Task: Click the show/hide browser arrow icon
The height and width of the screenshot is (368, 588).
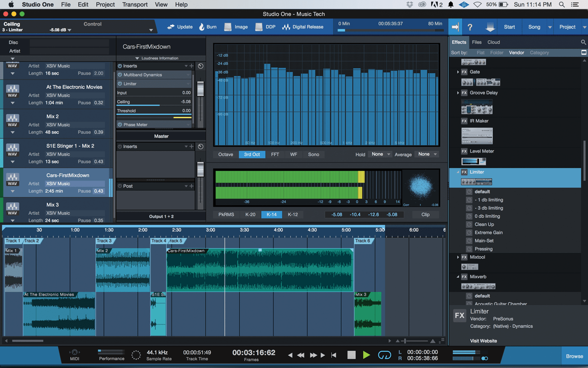Action: point(456,27)
